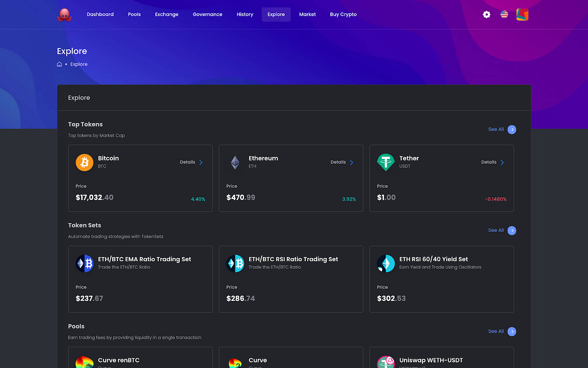
Task: Click the Pools See All arrow circle
Action: [512, 332]
